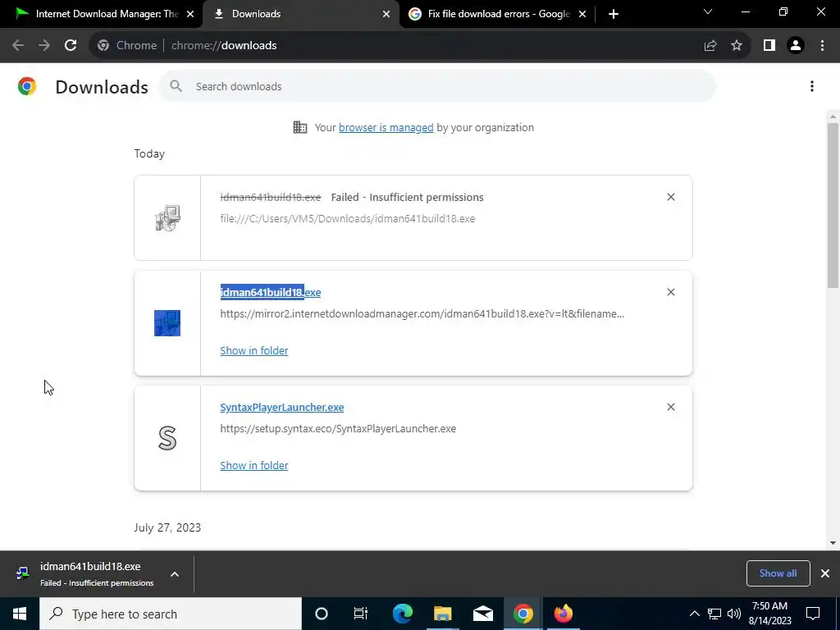The image size is (840, 630).
Task: Open volume control tray icon
Action: [x=734, y=614]
